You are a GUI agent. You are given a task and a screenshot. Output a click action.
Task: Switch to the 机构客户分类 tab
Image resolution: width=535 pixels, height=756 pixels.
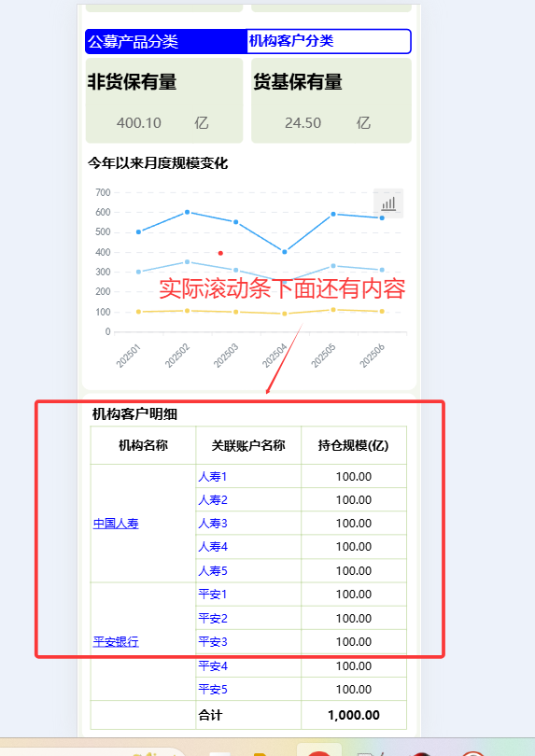[x=329, y=41]
